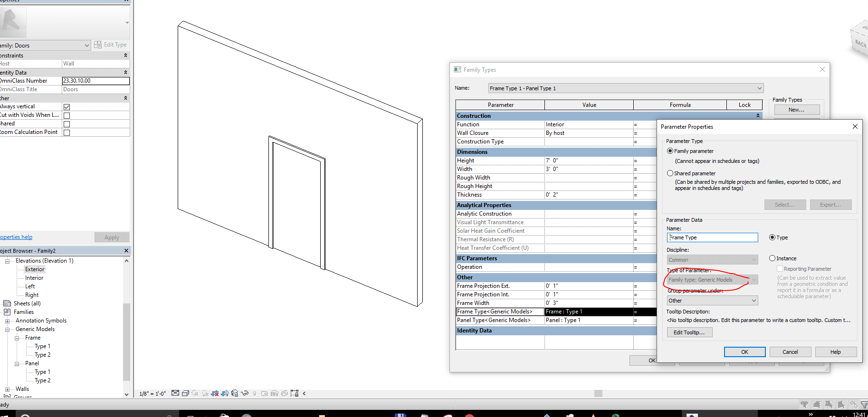
Task: Enable Room Calculation Point checkbox
Action: click(x=67, y=133)
